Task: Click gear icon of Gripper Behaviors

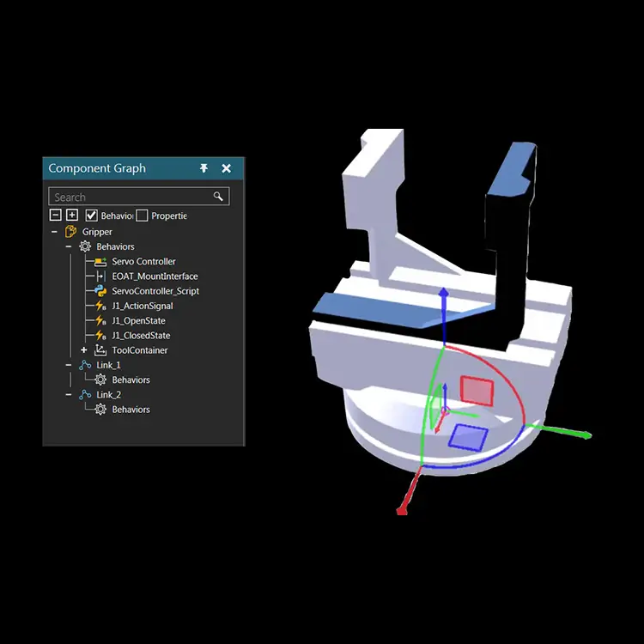Action: click(85, 246)
